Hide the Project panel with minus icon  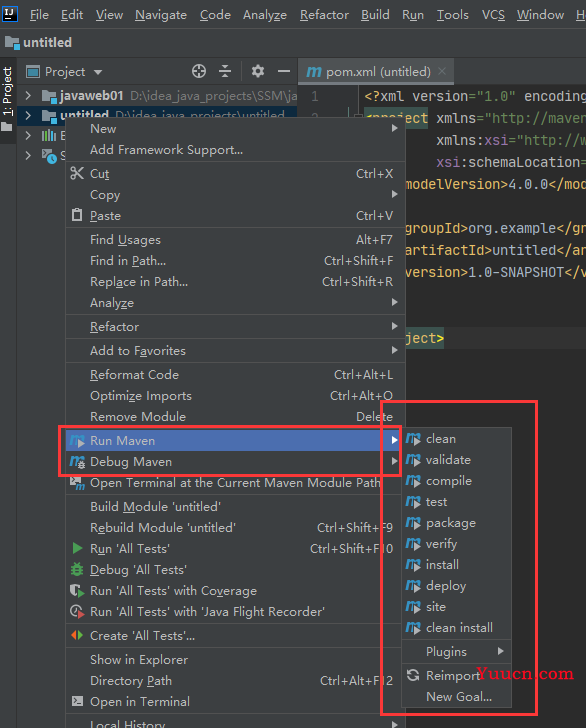tap(284, 71)
